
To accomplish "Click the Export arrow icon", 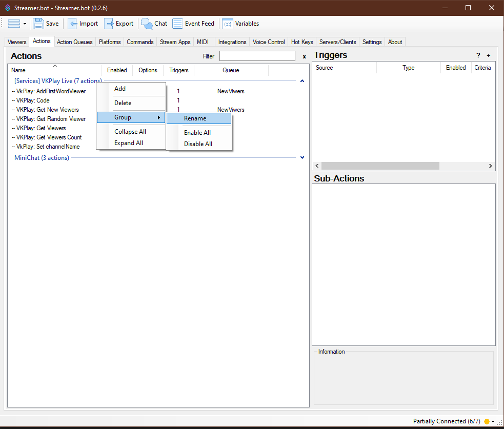I will pos(109,24).
